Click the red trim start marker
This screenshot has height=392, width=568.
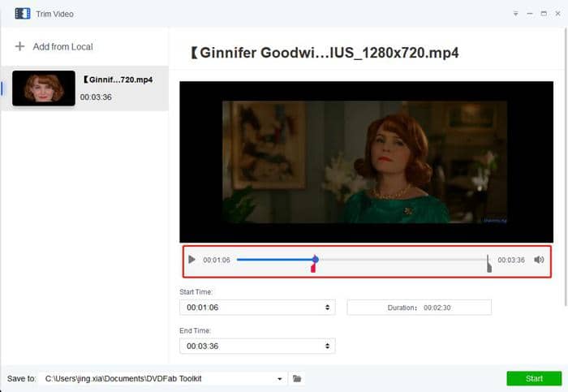pyautogui.click(x=313, y=268)
